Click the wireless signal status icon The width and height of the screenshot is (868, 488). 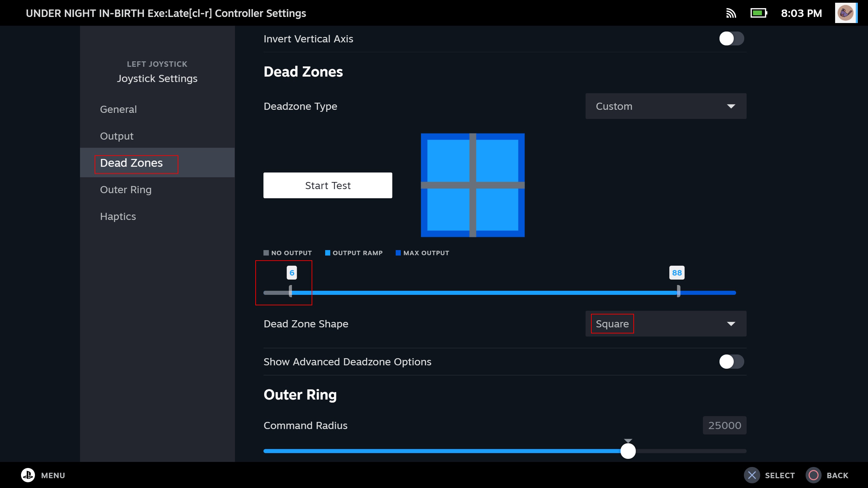[731, 13]
